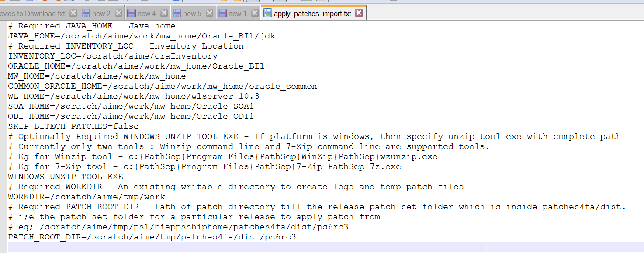Click the 'i;e the patch-set folder' comment line
The height and width of the screenshot is (253, 644).
click(x=194, y=217)
